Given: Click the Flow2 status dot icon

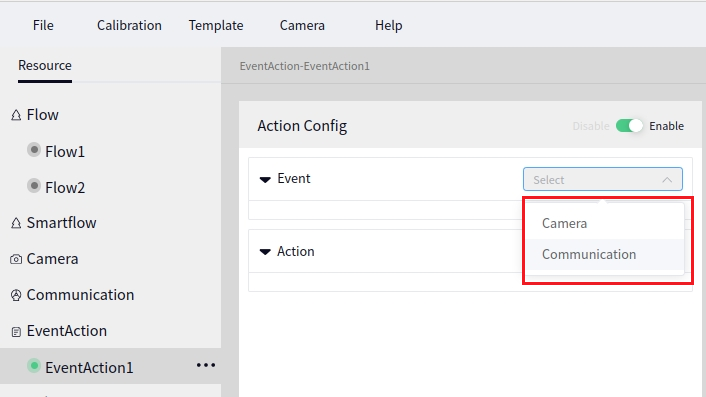Looking at the screenshot, I should pos(34,185).
